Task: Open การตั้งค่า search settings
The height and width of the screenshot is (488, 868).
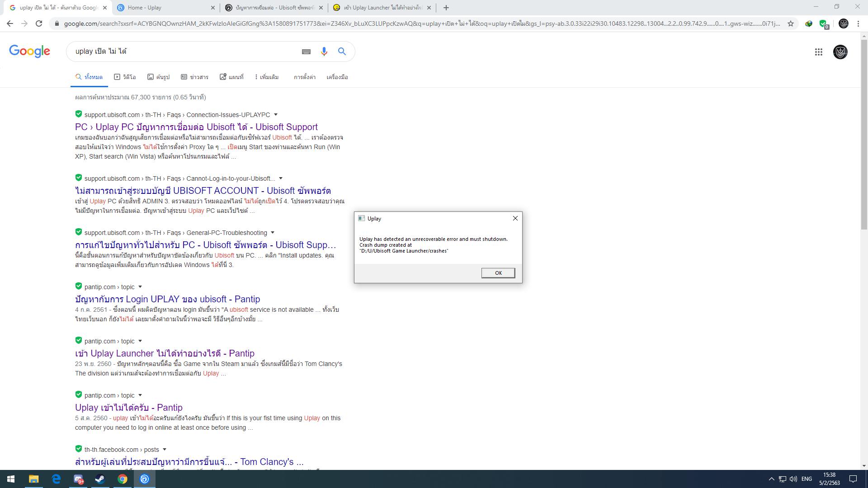Action: tap(305, 77)
